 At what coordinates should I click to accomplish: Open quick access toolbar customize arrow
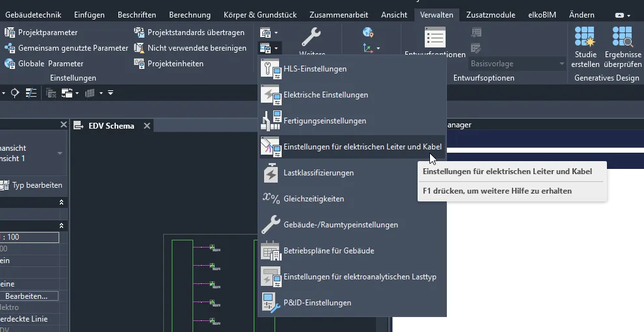click(111, 93)
